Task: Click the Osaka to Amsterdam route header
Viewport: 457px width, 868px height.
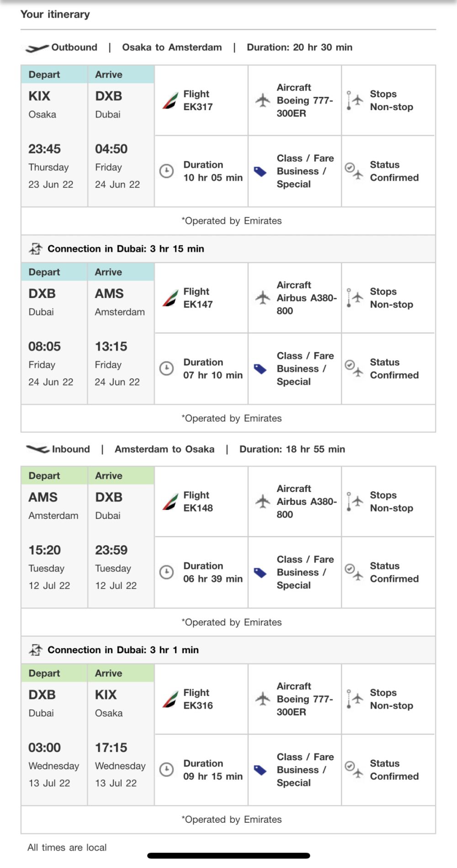Action: (x=172, y=48)
